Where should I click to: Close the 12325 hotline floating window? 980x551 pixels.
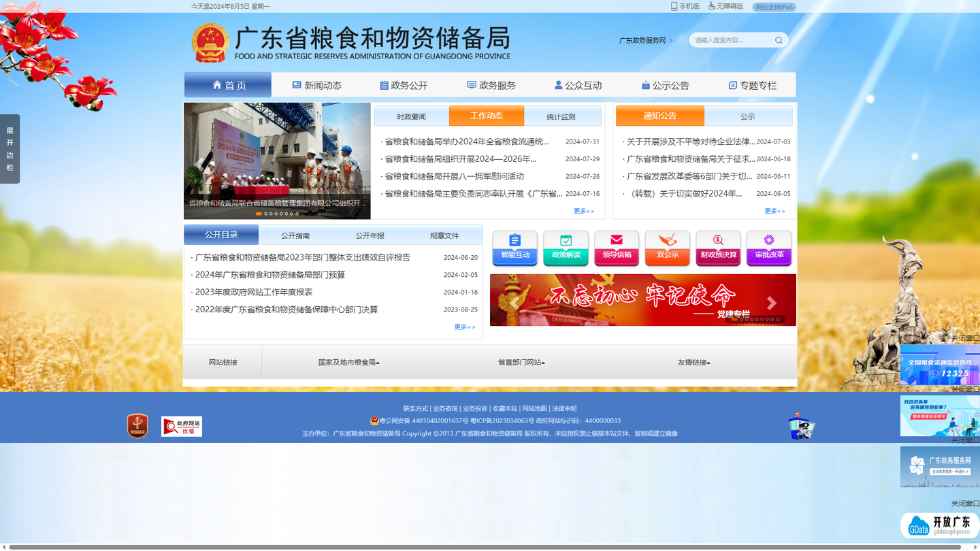pos(965,338)
